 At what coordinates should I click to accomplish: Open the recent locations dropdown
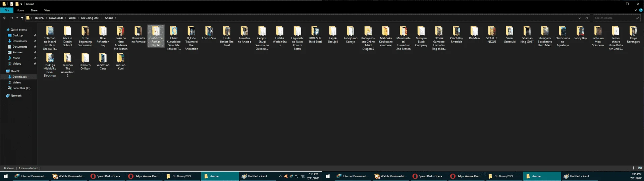[17, 18]
